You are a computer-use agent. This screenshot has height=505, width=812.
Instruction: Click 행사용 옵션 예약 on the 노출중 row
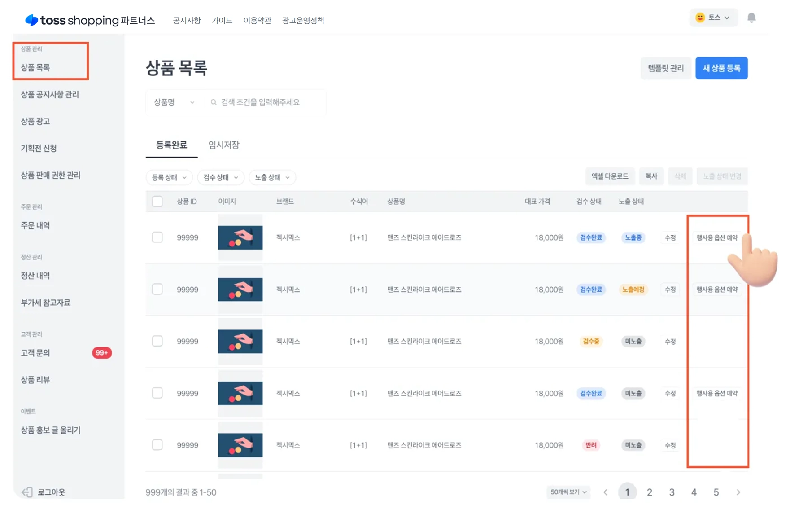(717, 237)
